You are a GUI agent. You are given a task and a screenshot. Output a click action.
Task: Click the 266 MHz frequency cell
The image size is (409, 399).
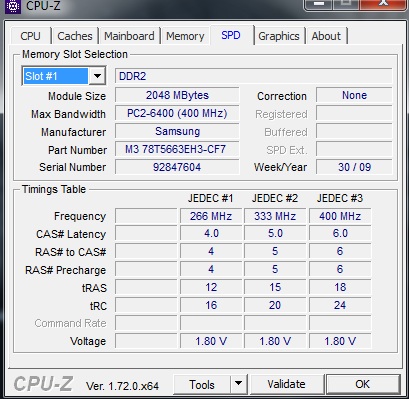211,216
